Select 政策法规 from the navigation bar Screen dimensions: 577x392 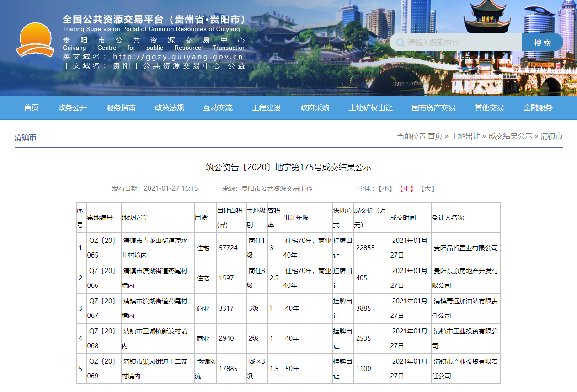point(170,108)
